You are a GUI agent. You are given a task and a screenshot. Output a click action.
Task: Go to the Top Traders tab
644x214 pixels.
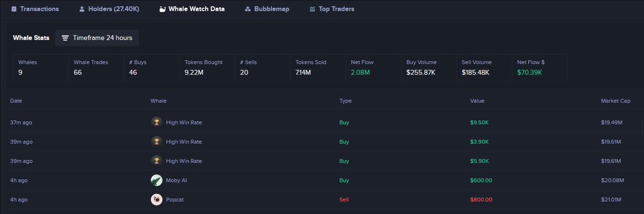(x=332, y=9)
